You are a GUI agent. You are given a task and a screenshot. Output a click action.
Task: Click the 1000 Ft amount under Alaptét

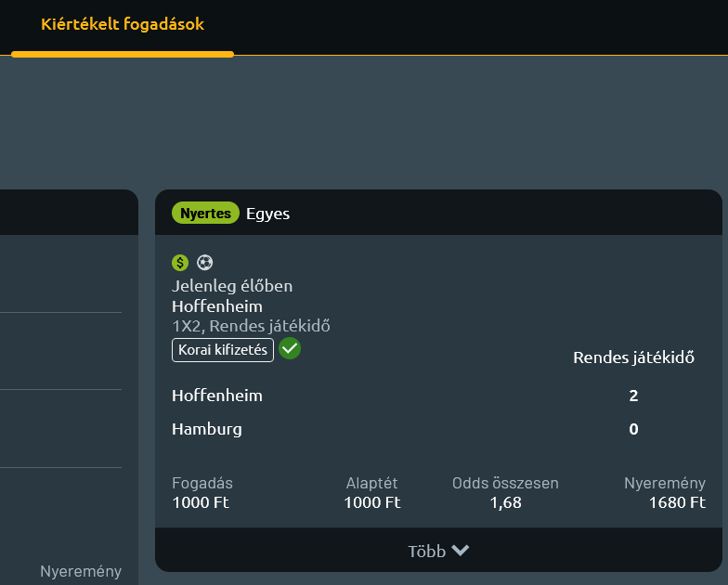(371, 502)
